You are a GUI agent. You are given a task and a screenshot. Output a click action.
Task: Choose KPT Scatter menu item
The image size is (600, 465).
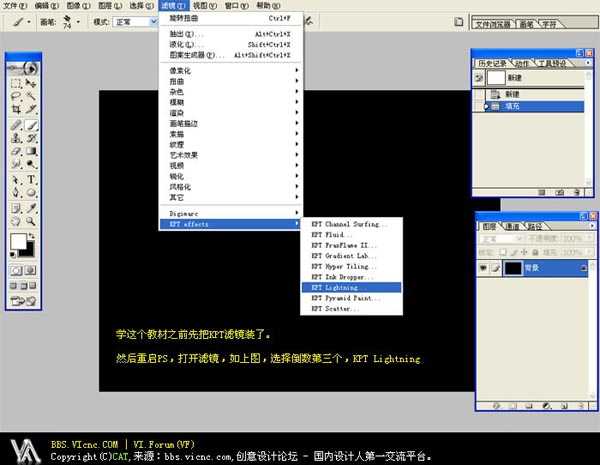351,308
